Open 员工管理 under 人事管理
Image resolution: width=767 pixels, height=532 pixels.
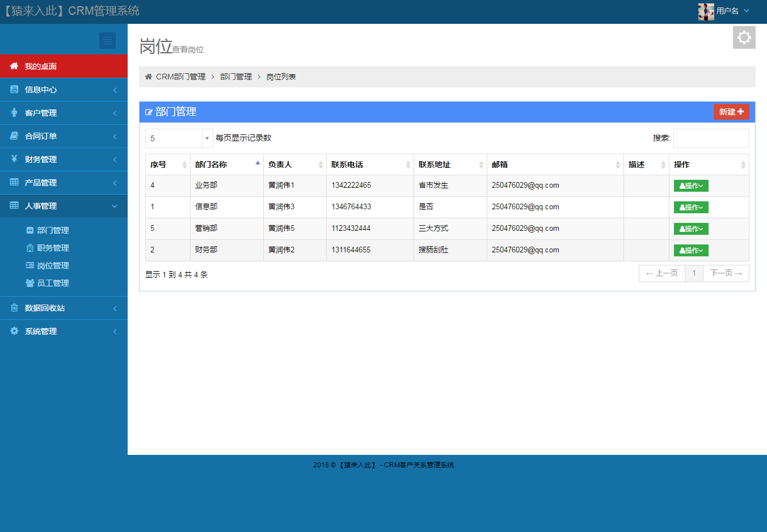pyautogui.click(x=54, y=282)
